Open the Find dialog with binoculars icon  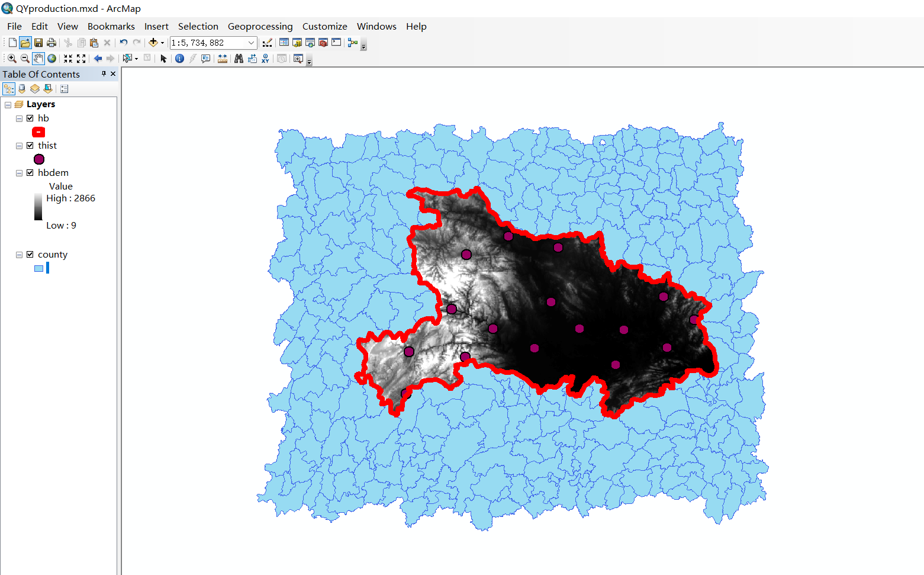coord(239,58)
